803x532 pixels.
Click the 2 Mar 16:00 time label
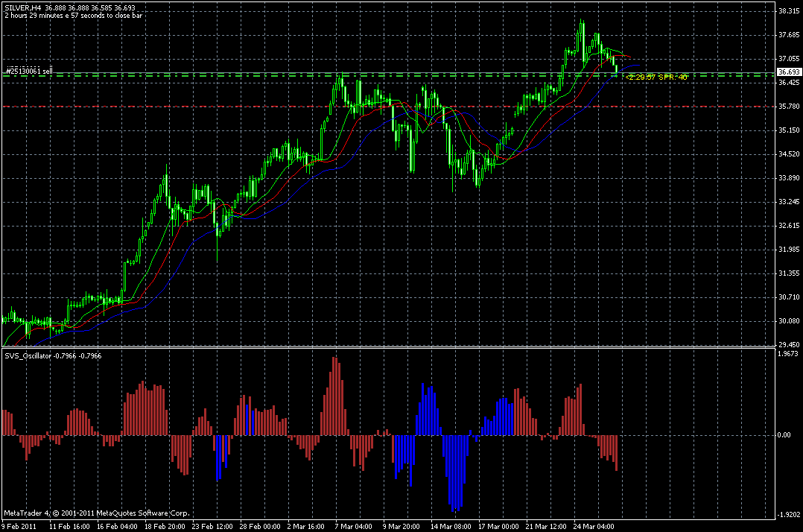pos(305,526)
